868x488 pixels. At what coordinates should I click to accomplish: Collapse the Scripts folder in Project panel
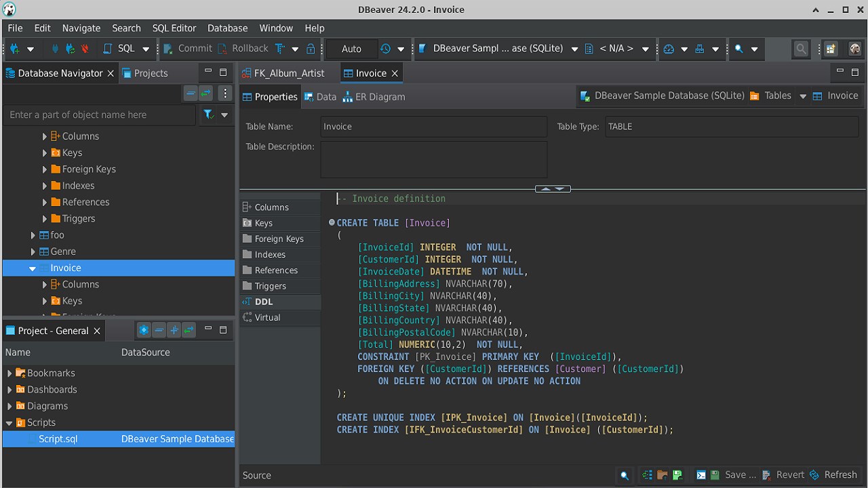pyautogui.click(x=9, y=422)
